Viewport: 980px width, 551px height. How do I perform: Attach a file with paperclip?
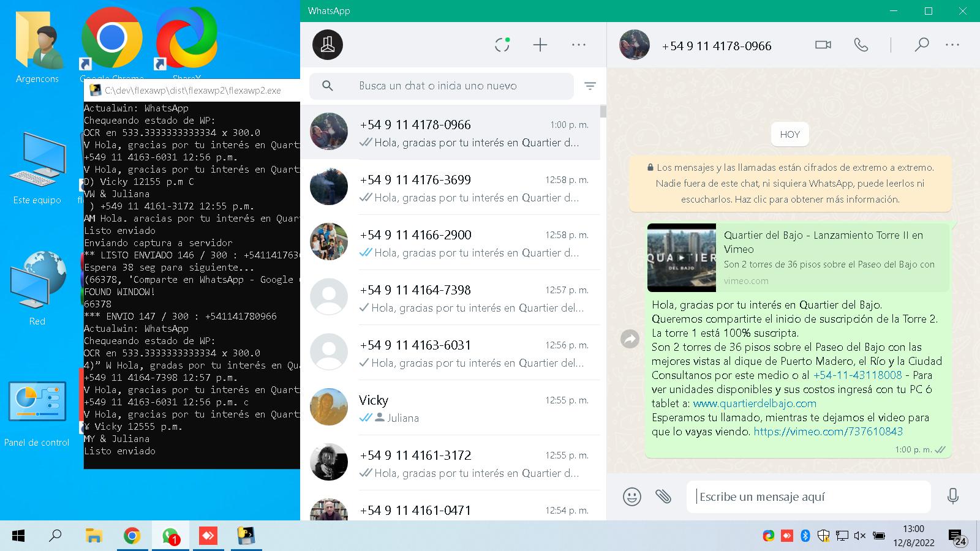click(663, 497)
